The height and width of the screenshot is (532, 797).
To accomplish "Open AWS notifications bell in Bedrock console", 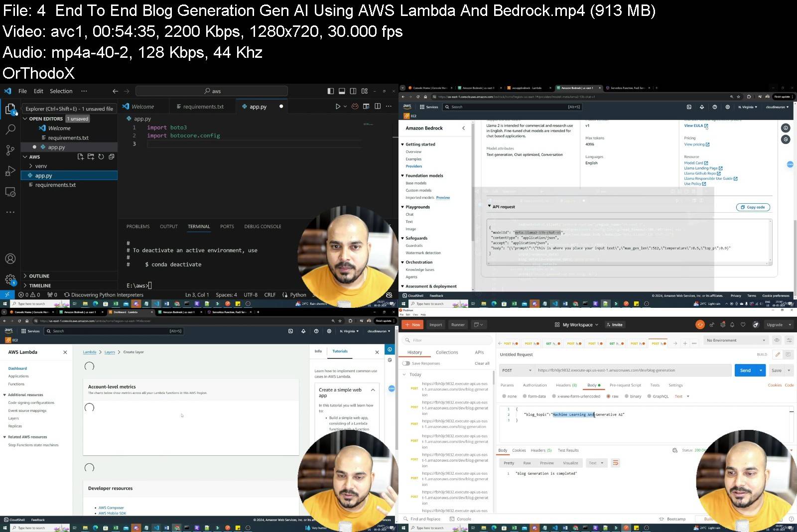I will point(702,107).
